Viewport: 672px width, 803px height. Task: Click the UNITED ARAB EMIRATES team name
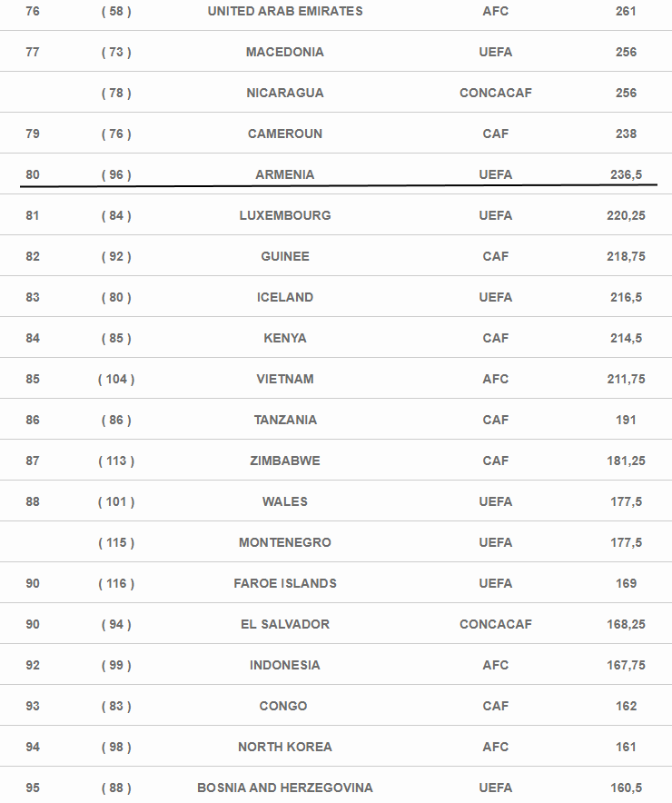point(285,11)
